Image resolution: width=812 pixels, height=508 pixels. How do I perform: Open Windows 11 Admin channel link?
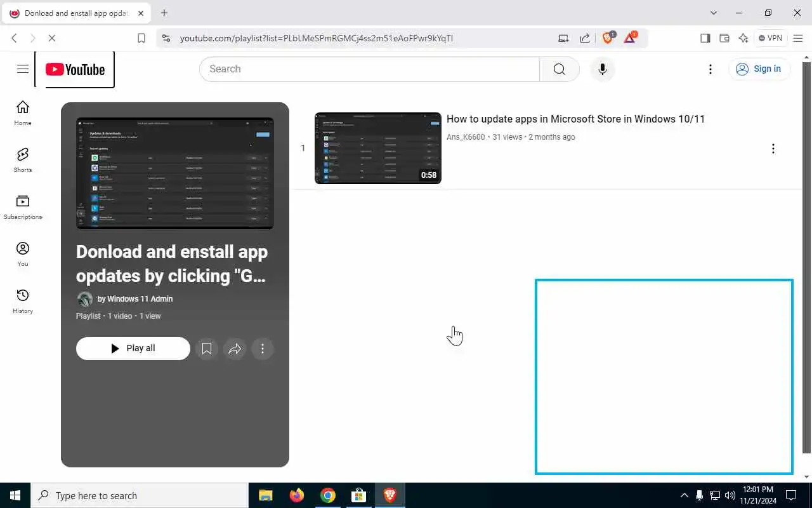pos(140,299)
